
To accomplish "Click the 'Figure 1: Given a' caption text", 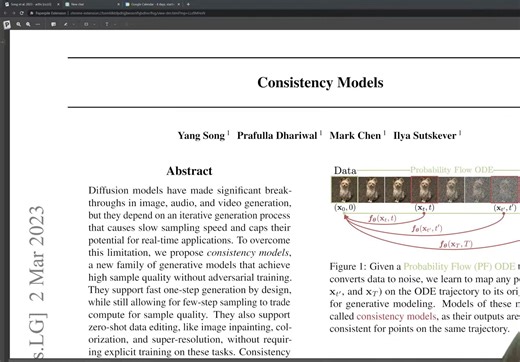I will click(x=365, y=266).
